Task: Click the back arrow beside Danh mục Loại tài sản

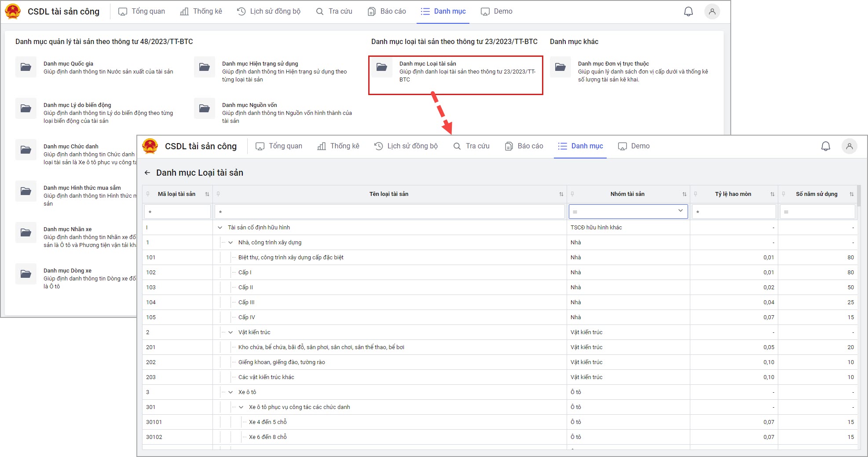Action: pos(147,173)
